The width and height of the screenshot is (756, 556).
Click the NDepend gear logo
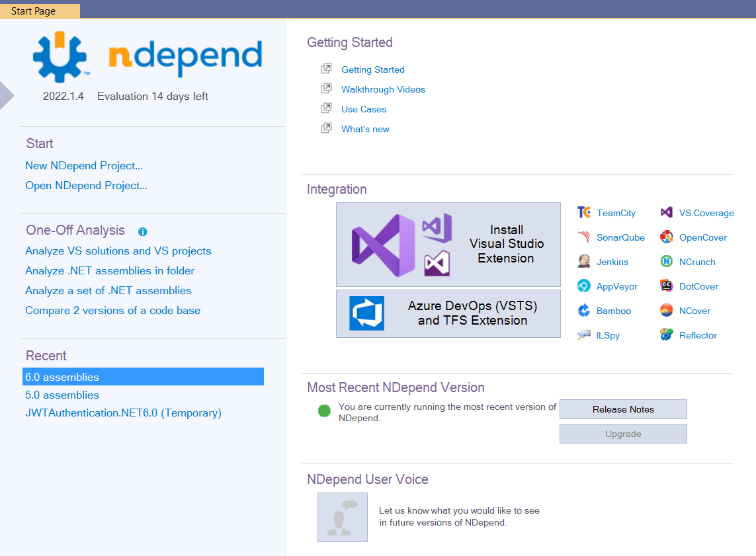click(60, 56)
